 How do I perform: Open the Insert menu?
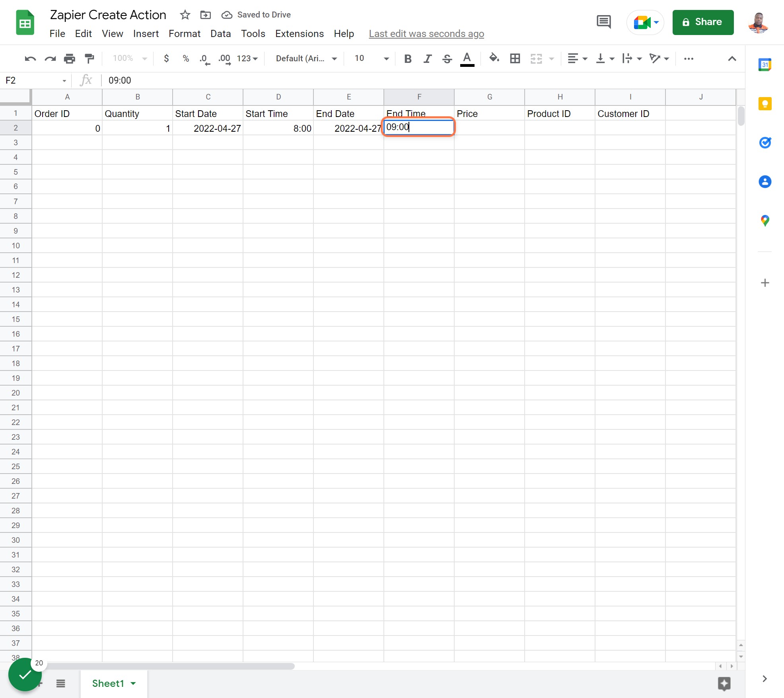pyautogui.click(x=146, y=34)
